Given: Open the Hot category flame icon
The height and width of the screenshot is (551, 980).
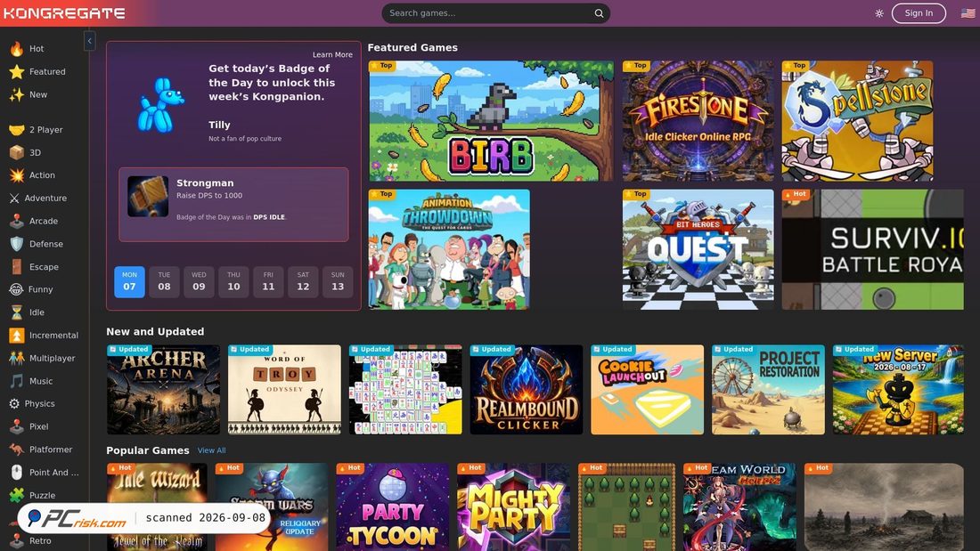Looking at the screenshot, I should [x=17, y=49].
